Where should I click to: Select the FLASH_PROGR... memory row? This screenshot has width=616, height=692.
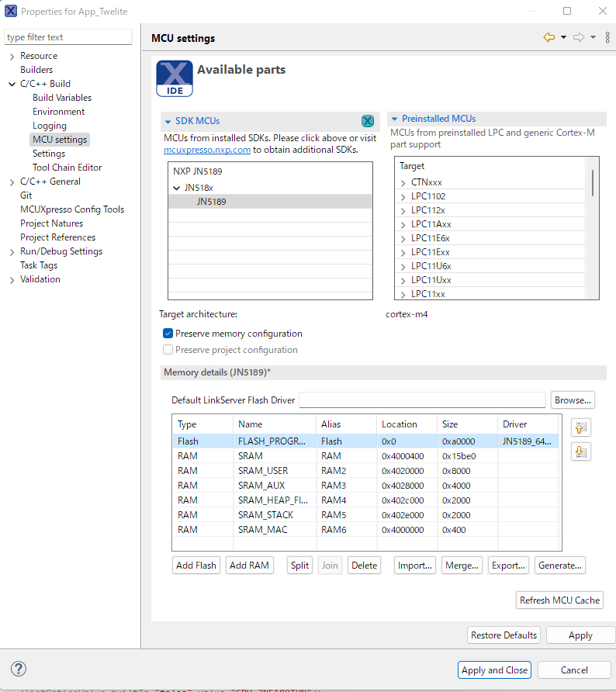pyautogui.click(x=365, y=441)
